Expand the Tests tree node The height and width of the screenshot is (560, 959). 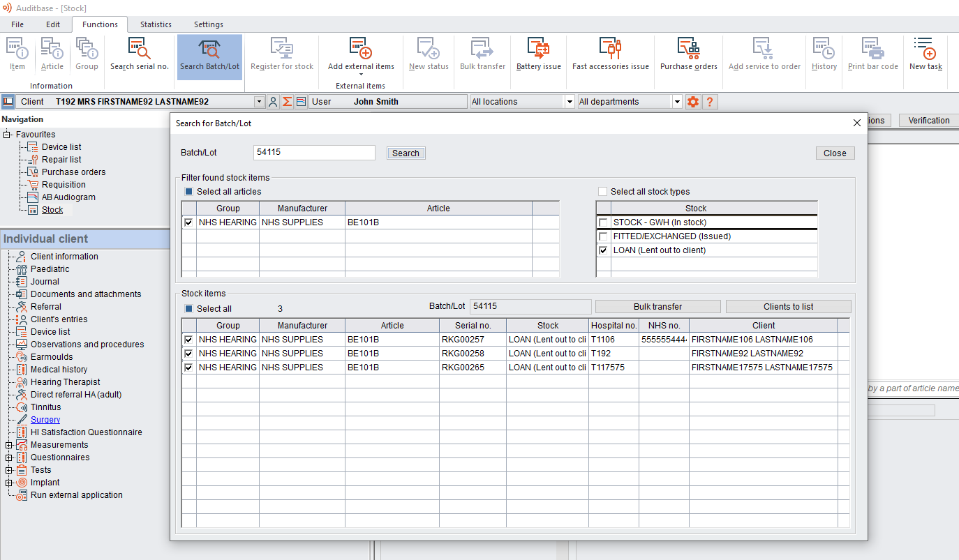pos(8,470)
